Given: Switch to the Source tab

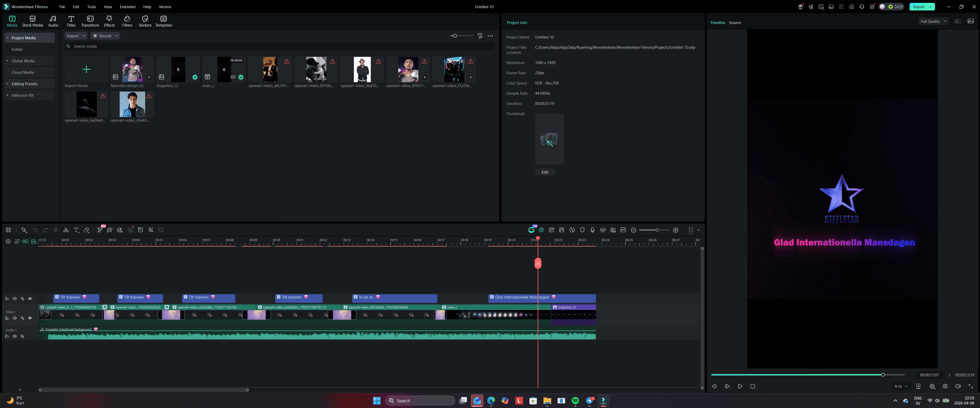Looking at the screenshot, I should (735, 22).
